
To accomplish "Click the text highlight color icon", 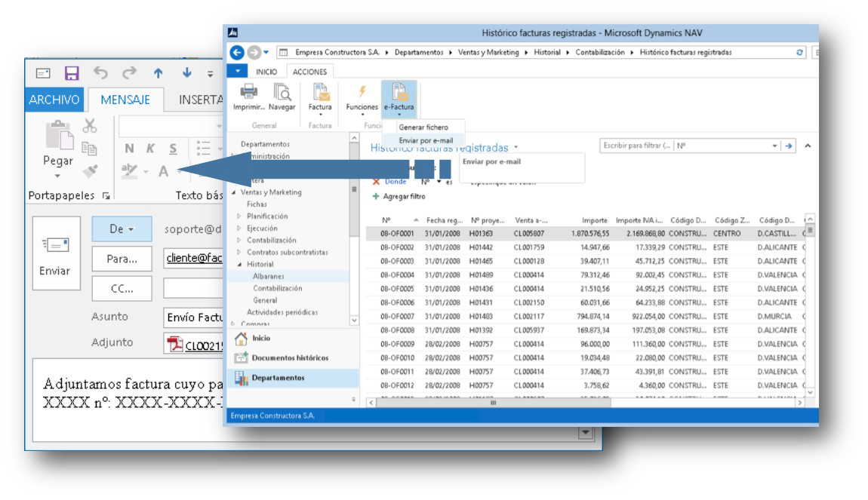I will 130,171.
